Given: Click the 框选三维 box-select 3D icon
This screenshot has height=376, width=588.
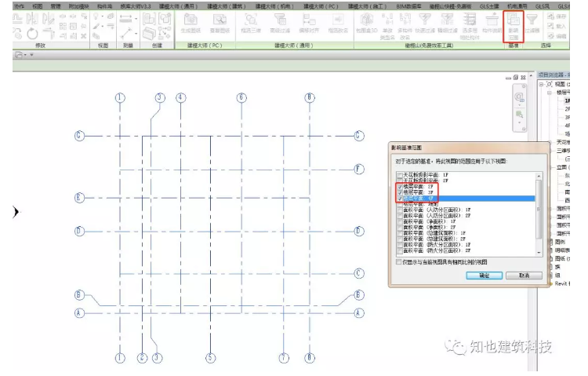Looking at the screenshot, I should tap(251, 24).
